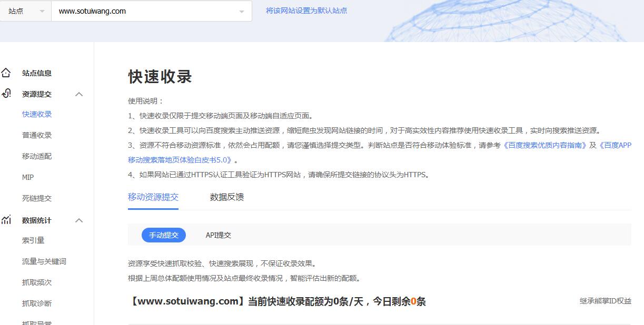This screenshot has height=325, width=644.
Task: Open the www.sotuiwang.com site selector dropdown
Action: click(152, 11)
